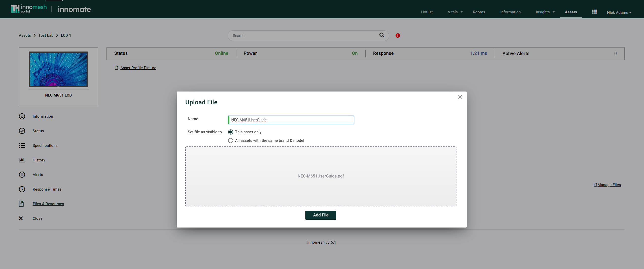The width and height of the screenshot is (644, 269).
Task: Click the Close label in sidebar
Action: pyautogui.click(x=38, y=218)
